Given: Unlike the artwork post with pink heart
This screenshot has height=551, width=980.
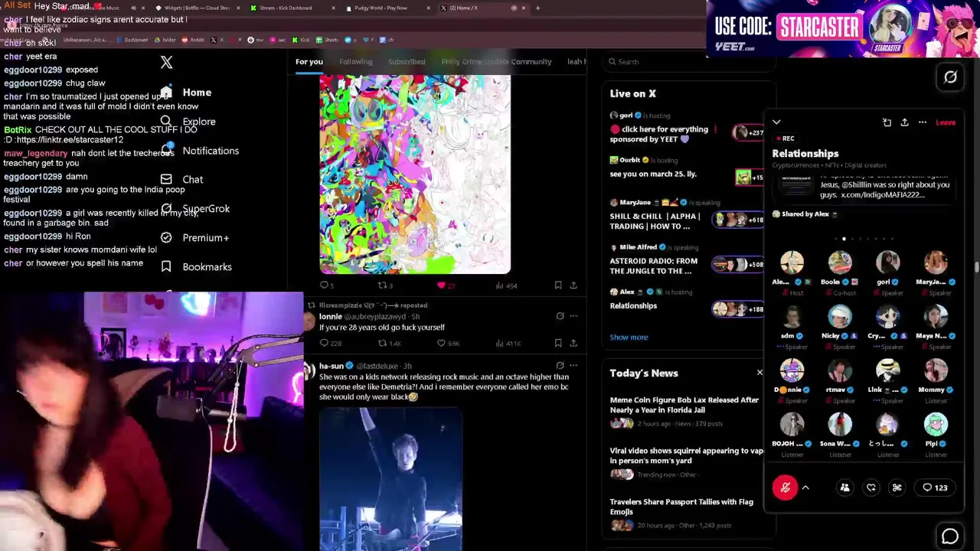Looking at the screenshot, I should (446, 285).
